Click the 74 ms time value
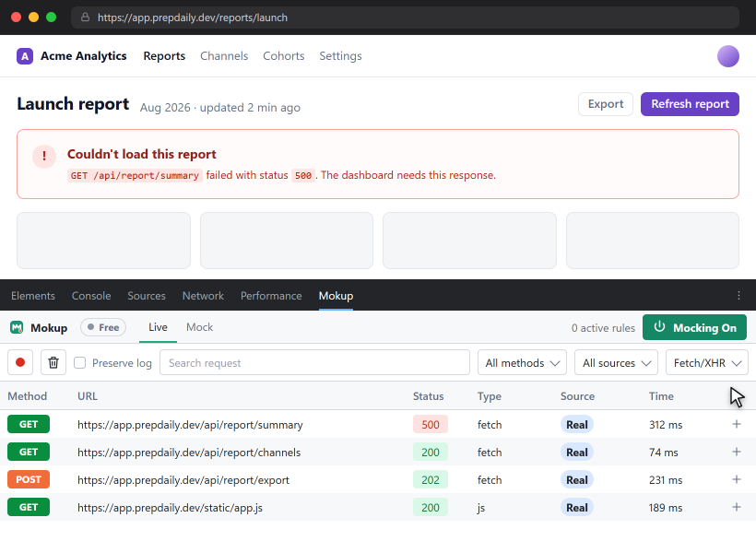The width and height of the screenshot is (756, 553). [x=664, y=453]
